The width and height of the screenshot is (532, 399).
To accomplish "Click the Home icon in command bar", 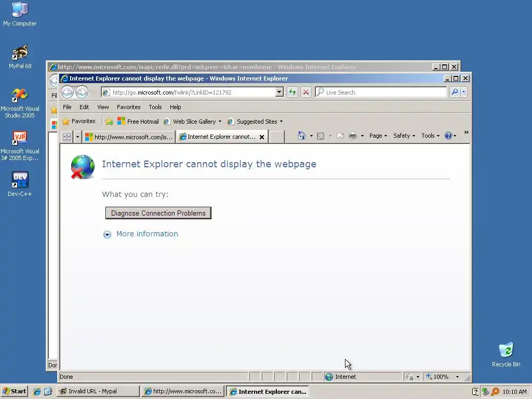I will tap(302, 136).
